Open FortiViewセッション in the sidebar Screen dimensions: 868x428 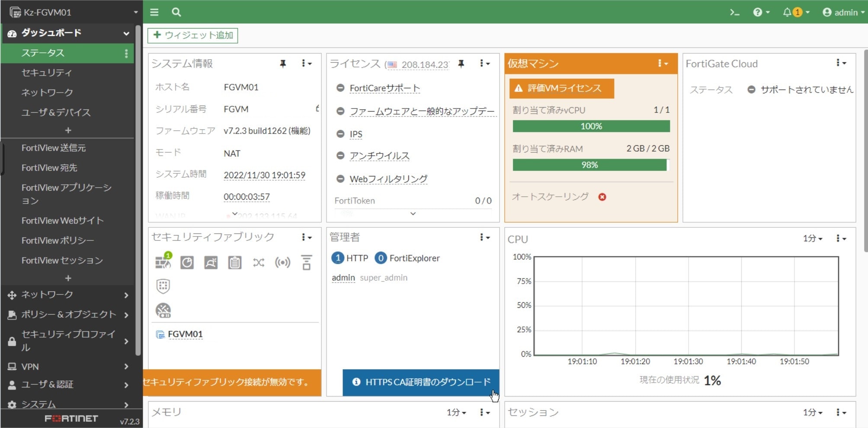click(x=62, y=260)
